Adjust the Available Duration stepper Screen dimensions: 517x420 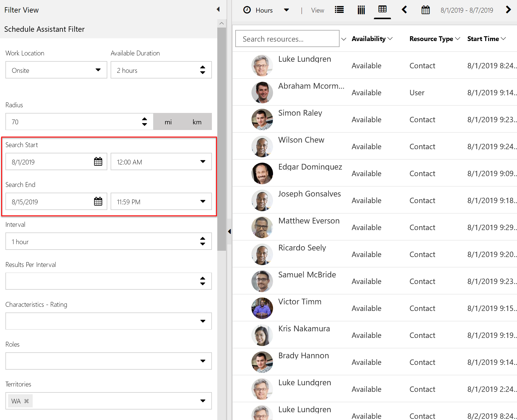(203, 70)
